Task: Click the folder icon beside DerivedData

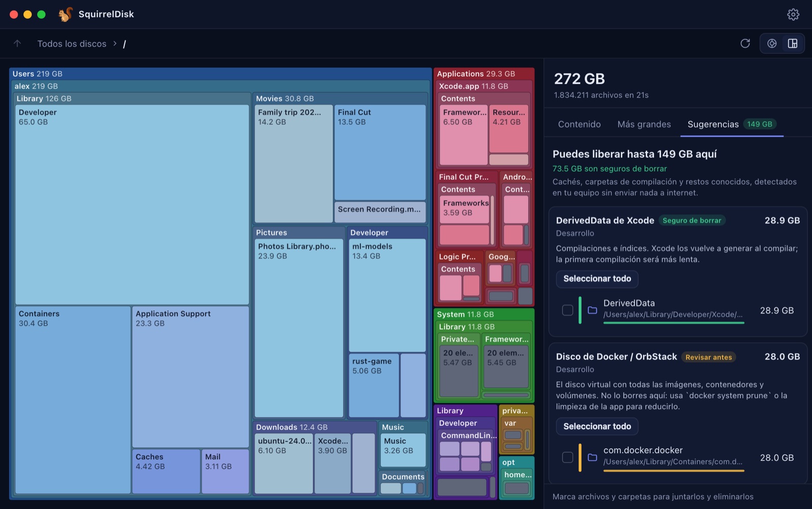Action: coord(592,310)
